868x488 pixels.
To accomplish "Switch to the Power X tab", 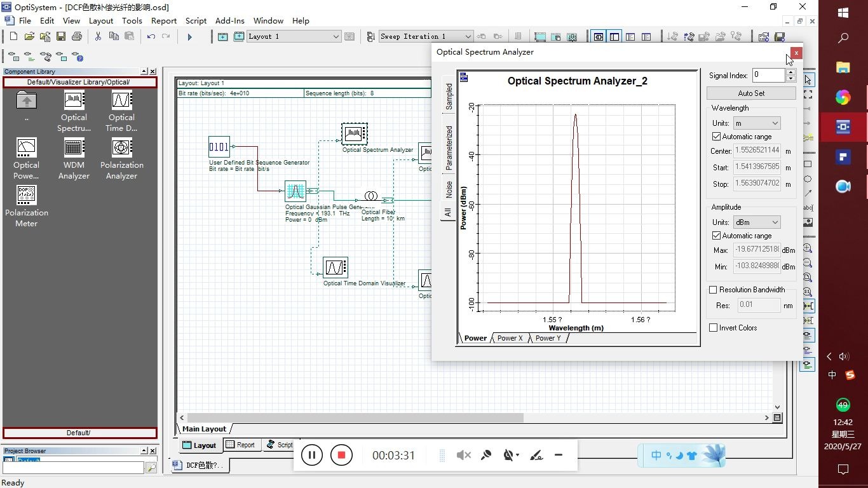I will click(x=510, y=338).
